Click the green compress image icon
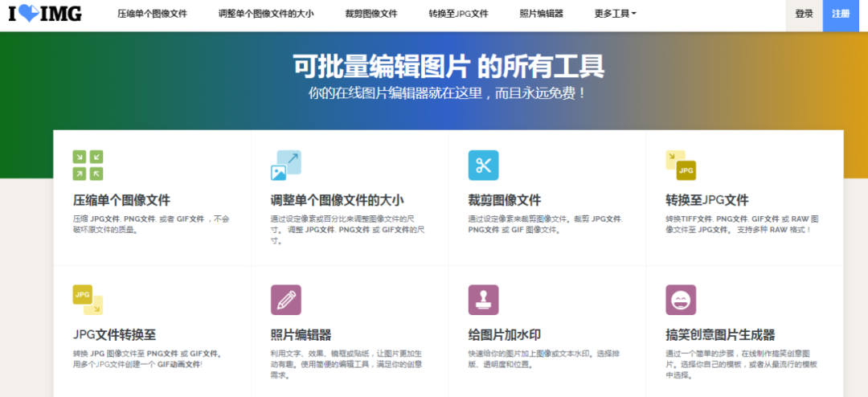 click(88, 165)
